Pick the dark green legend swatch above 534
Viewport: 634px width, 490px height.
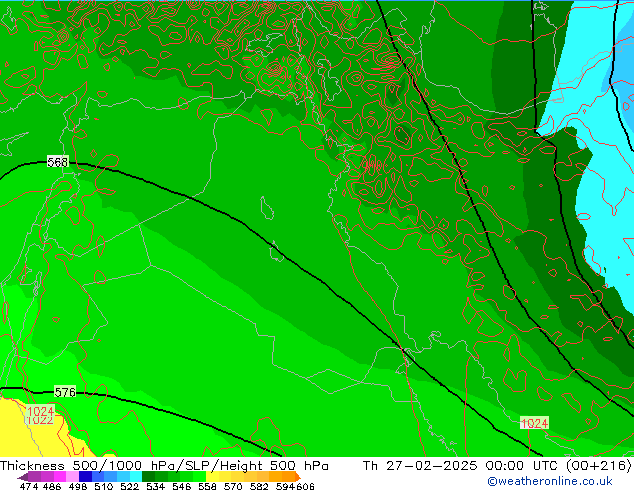(148, 476)
